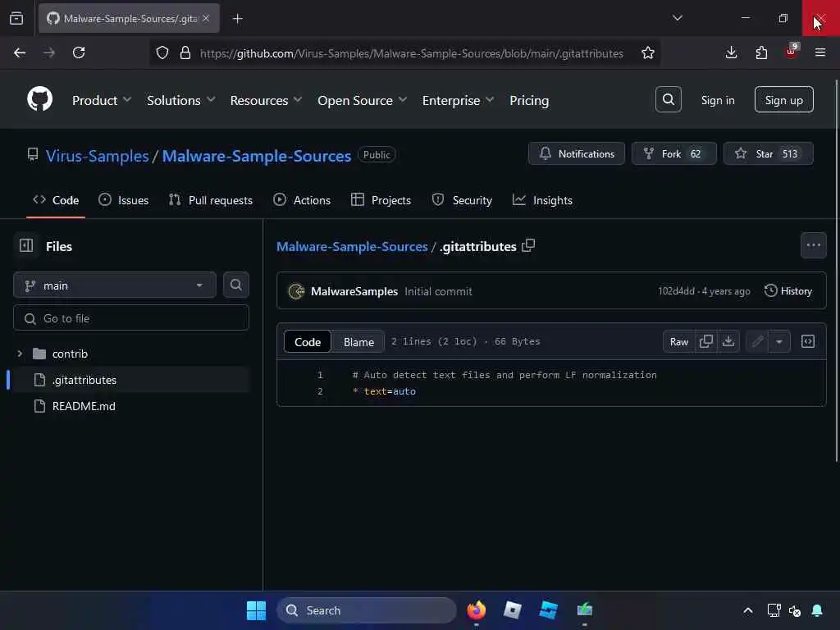The image size is (840, 630).
Task: Collapse the file tree panel icon
Action: point(26,245)
